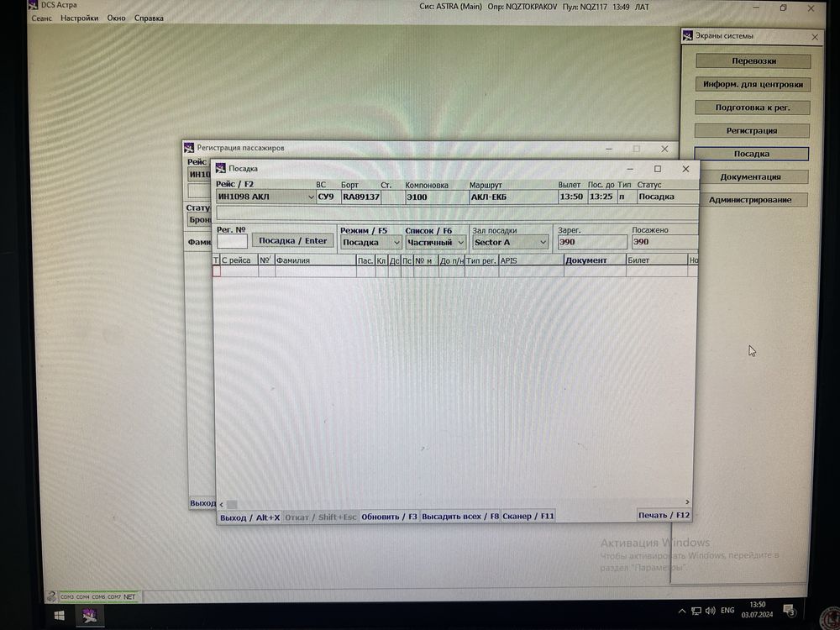Open the Windows Start menu
Image resolution: width=840 pixels, height=630 pixels.
(x=60, y=616)
